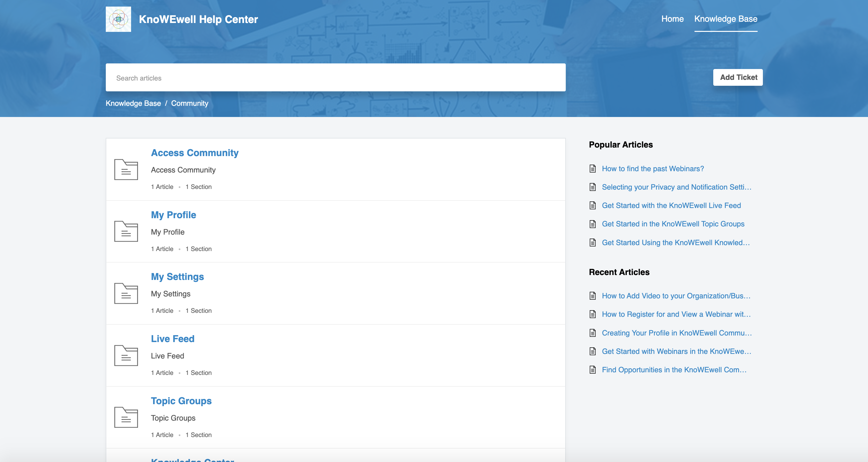This screenshot has height=462, width=868.
Task: Click 'My Profile' description text under heading
Action: [168, 232]
